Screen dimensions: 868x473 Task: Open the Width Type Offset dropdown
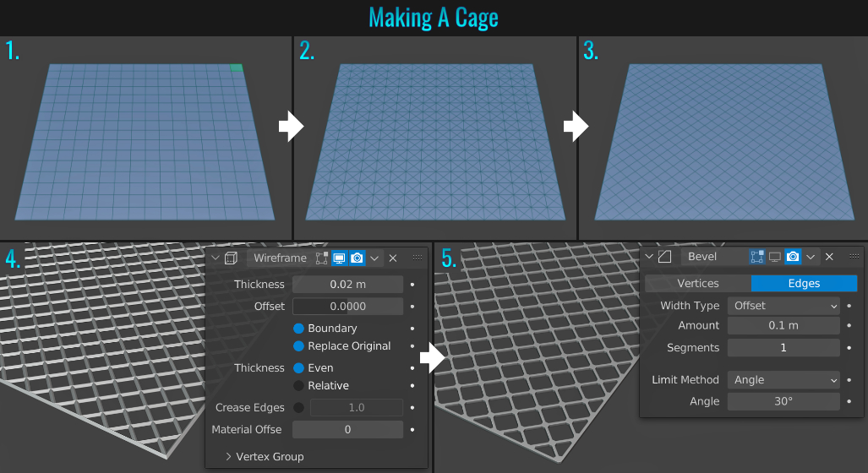point(783,306)
